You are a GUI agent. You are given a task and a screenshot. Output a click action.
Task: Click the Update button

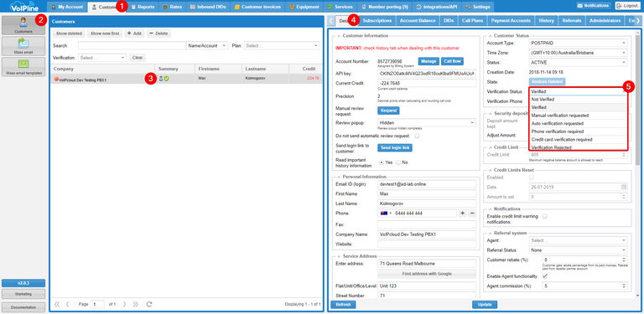pos(485,305)
